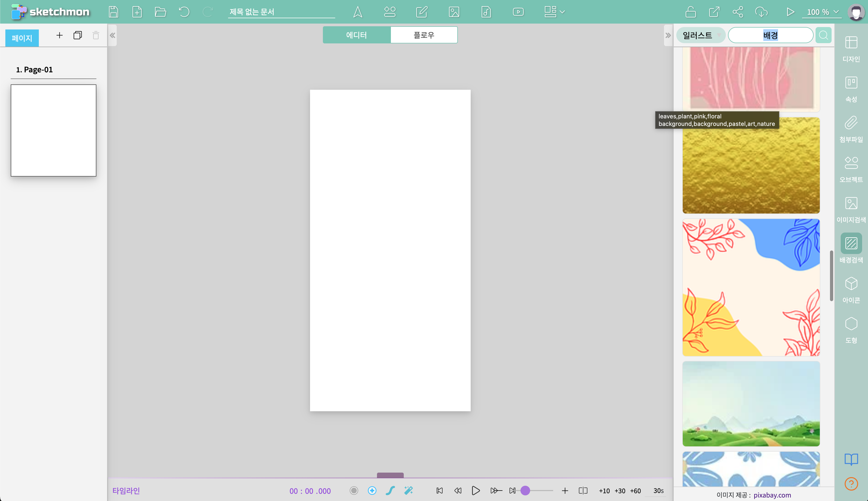Insert a video using the video icon
The image size is (868, 501).
point(518,12)
